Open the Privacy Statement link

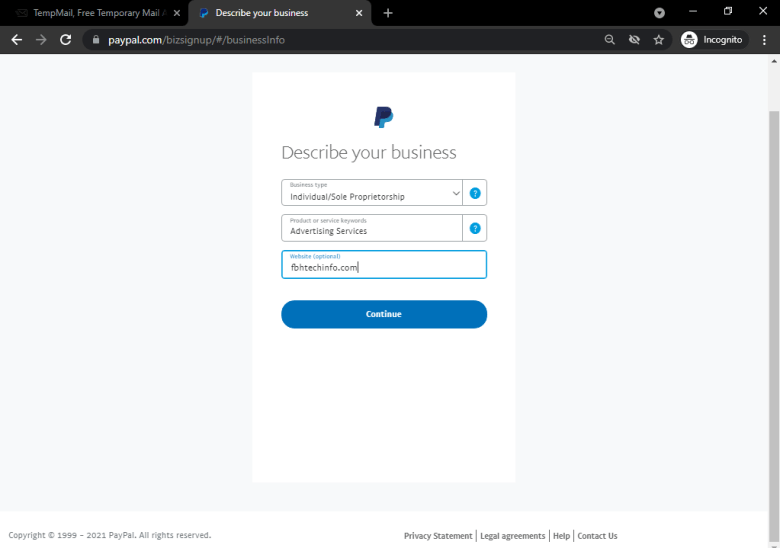pyautogui.click(x=438, y=536)
